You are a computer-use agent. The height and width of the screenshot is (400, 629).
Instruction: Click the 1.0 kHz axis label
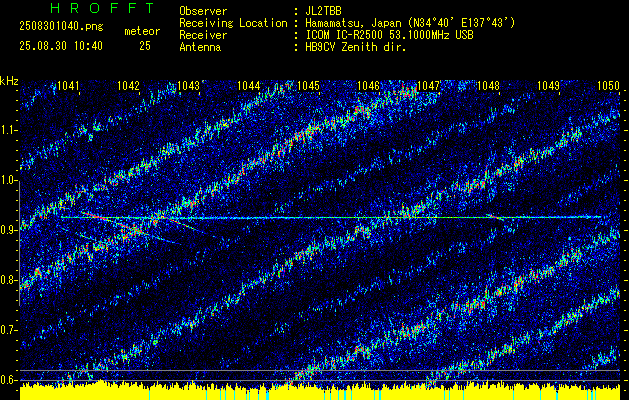point(9,181)
